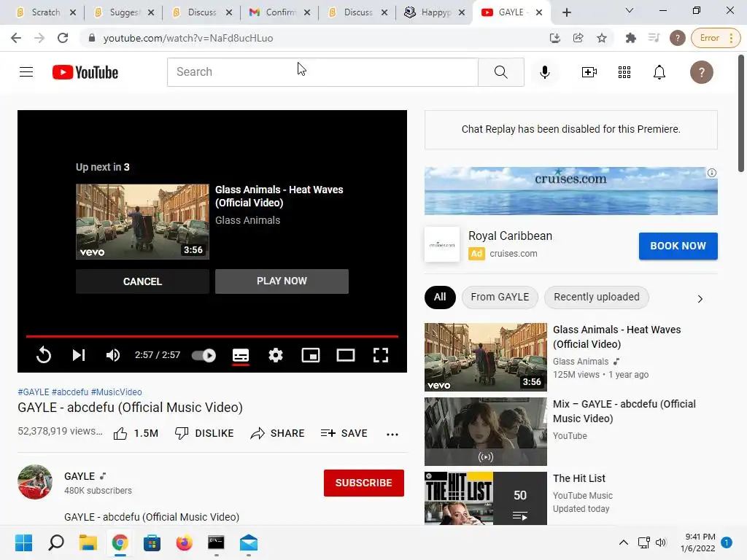The width and height of the screenshot is (747, 560).
Task: Enable miniplayer mode
Action: point(311,355)
